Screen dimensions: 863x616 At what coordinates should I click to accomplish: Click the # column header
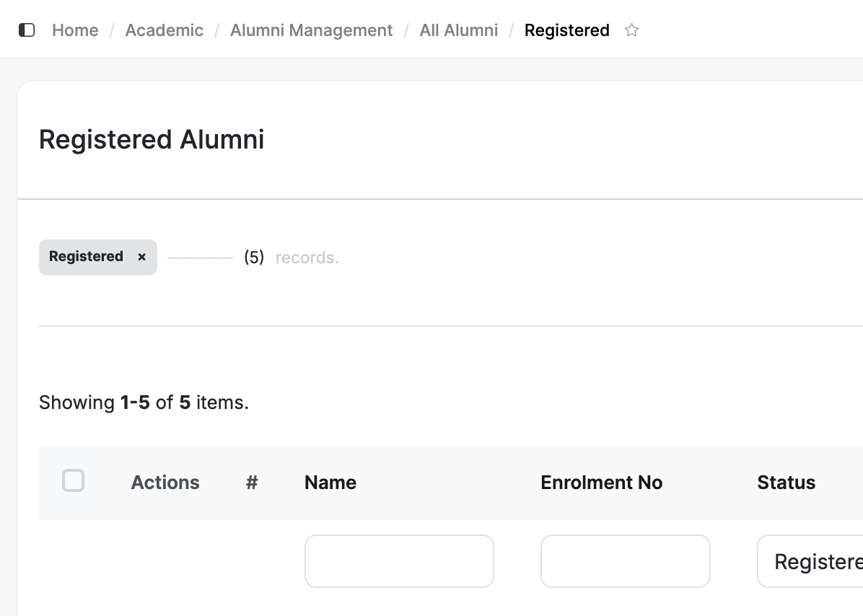pyautogui.click(x=252, y=483)
